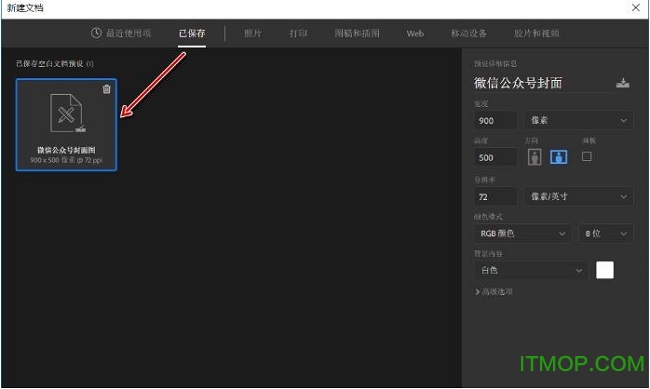Open the 8 位 bit depth dropdown

tap(606, 233)
